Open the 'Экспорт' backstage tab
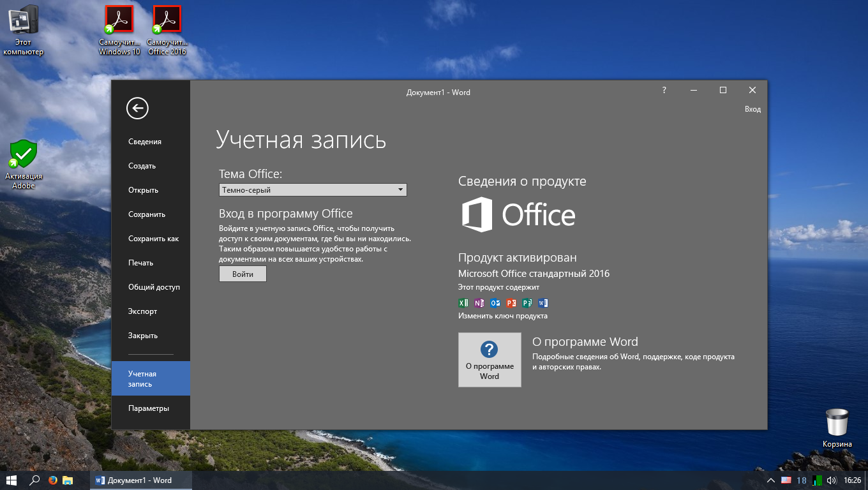868x490 pixels. [x=151, y=311]
